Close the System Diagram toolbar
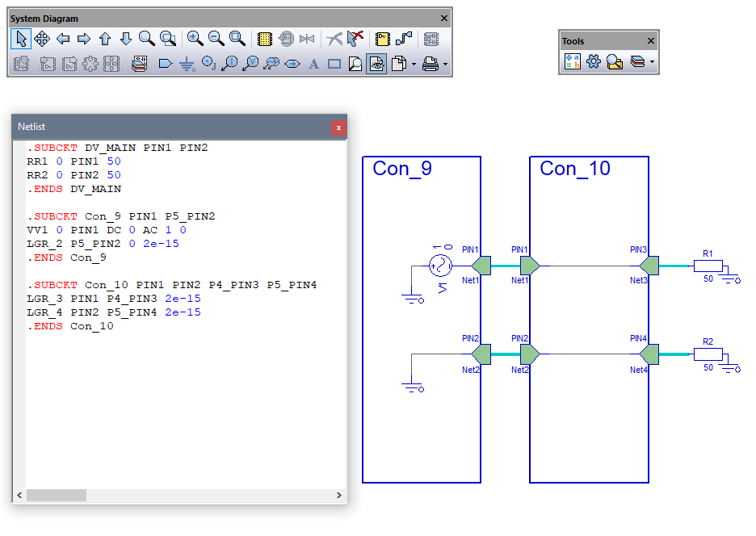The height and width of the screenshot is (536, 756). (443, 19)
